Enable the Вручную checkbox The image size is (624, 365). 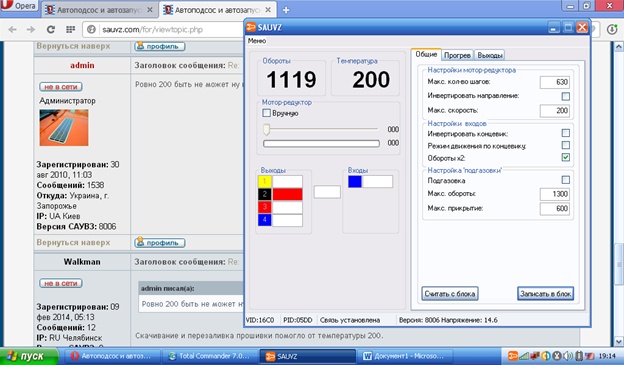coord(267,113)
